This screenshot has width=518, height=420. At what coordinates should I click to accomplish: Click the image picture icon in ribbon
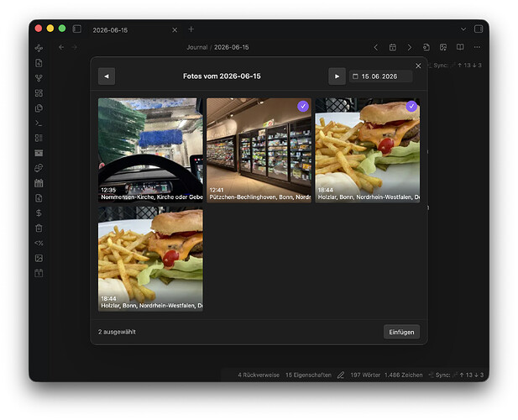coord(39,258)
